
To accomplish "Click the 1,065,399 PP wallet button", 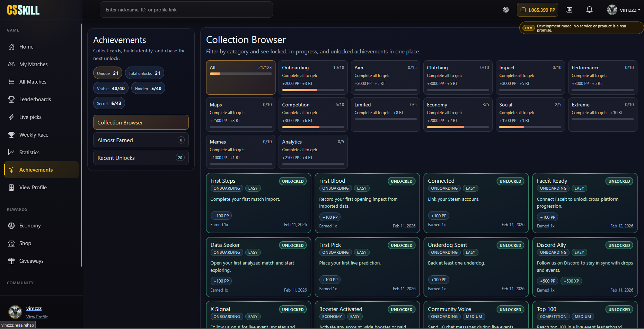I will [x=537, y=10].
